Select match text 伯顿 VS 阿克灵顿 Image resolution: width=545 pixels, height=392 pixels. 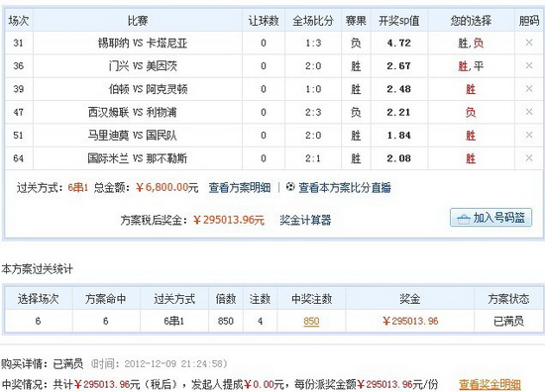[x=148, y=89]
